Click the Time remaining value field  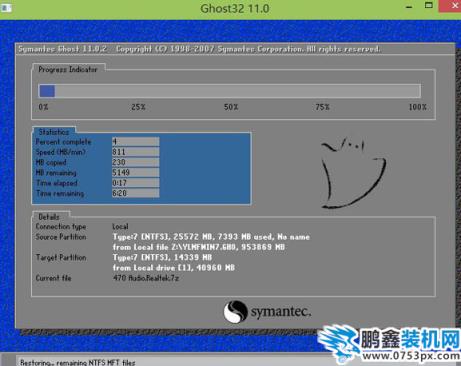pos(136,193)
